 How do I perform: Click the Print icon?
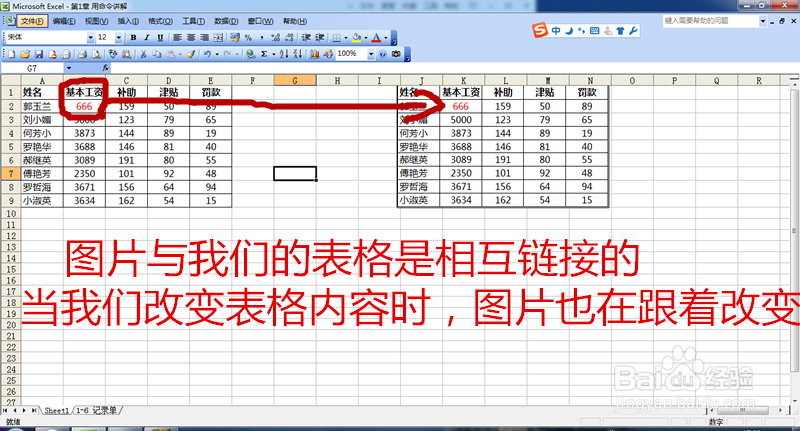click(82, 54)
